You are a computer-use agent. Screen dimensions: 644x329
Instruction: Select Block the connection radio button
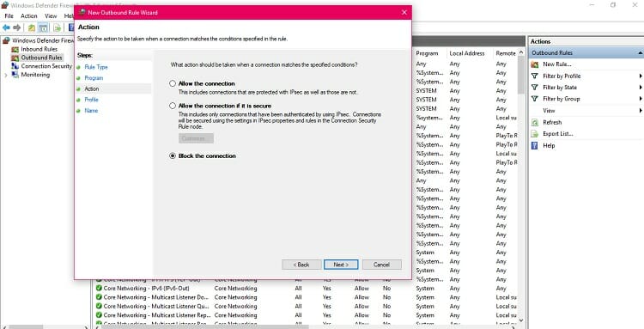point(173,156)
